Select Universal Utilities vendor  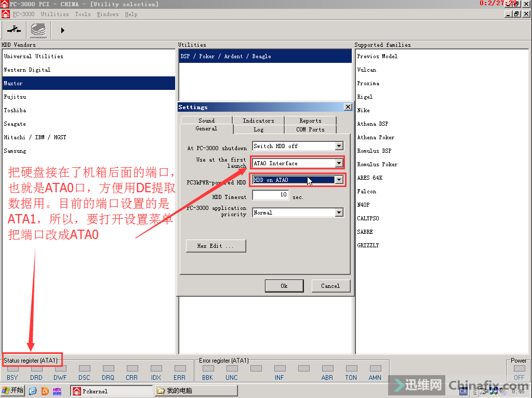pos(89,56)
